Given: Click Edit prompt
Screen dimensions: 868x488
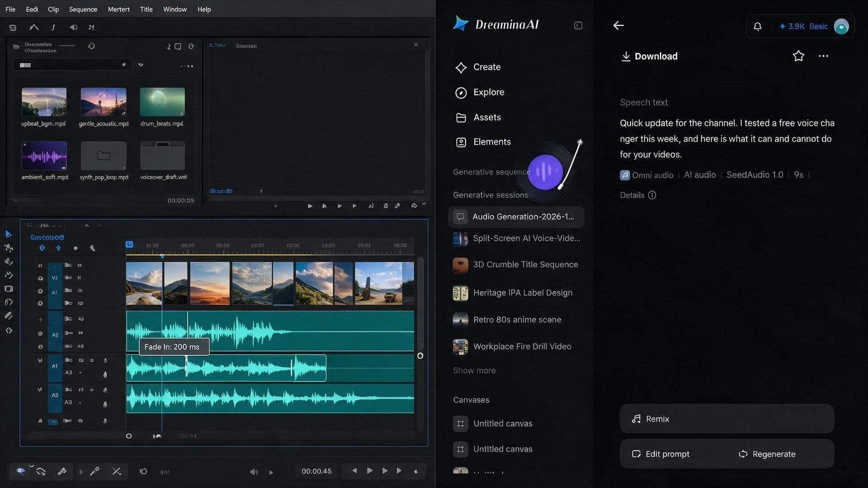Looking at the screenshot, I should point(661,454).
